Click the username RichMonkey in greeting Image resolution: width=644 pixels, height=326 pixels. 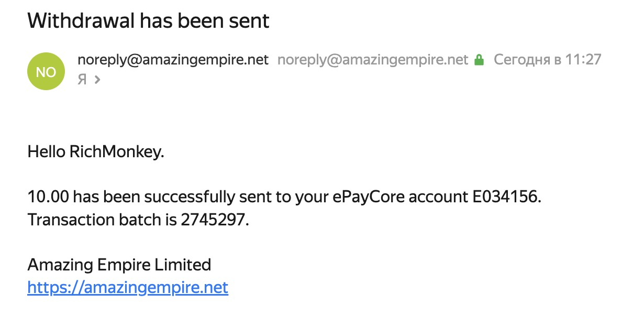point(115,152)
